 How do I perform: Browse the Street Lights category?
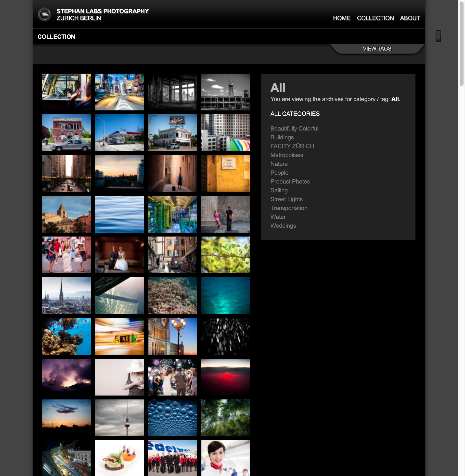[x=286, y=199]
